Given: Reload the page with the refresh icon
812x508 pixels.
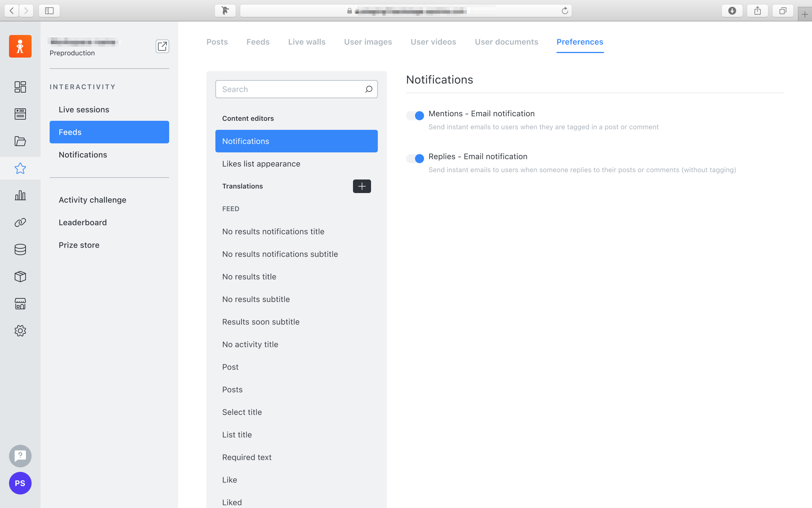Looking at the screenshot, I should point(565,11).
